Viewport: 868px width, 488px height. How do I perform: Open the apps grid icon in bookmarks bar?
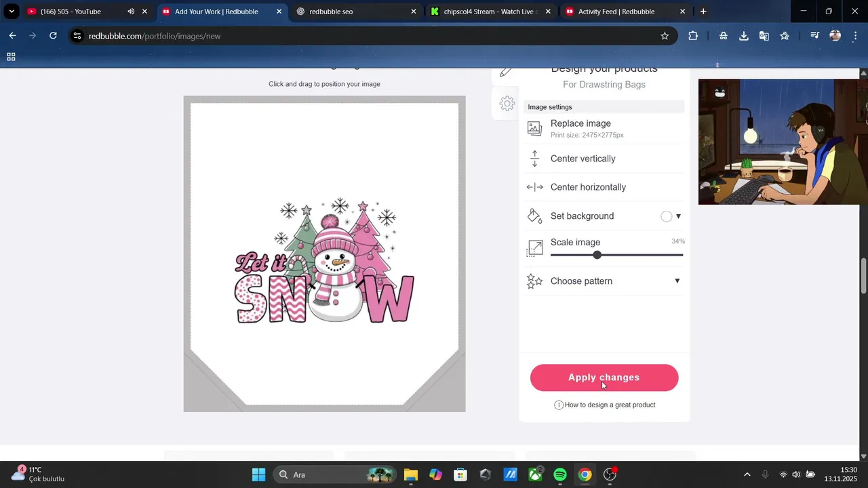click(x=11, y=57)
